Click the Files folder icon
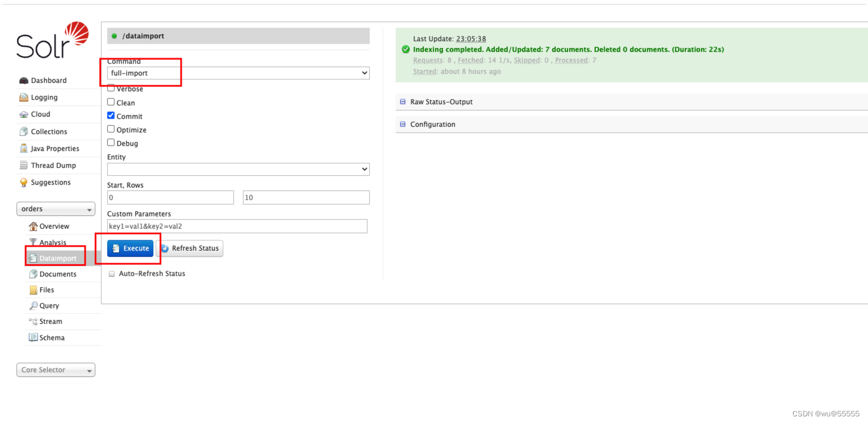 (33, 290)
